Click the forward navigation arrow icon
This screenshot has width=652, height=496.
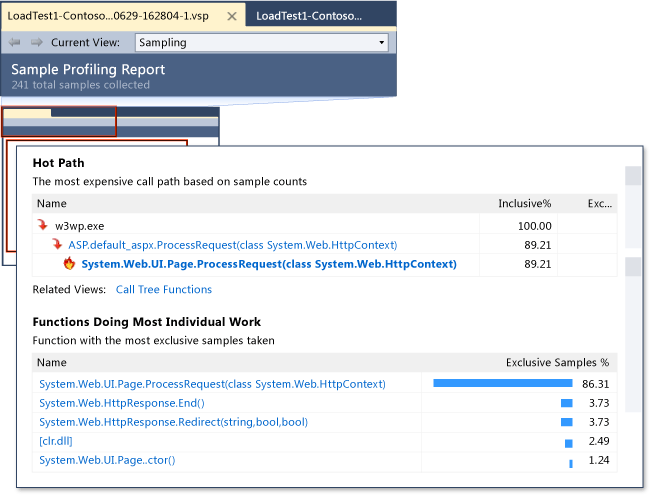37,42
